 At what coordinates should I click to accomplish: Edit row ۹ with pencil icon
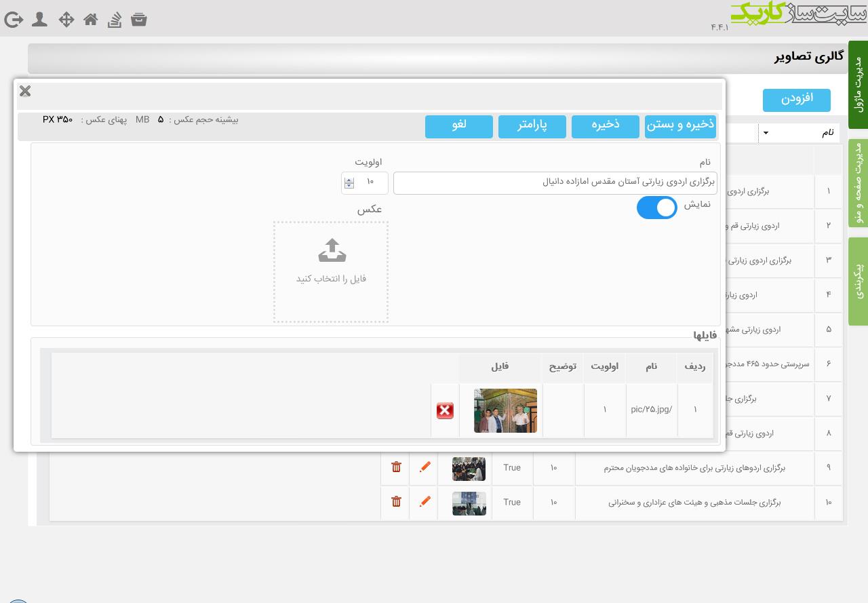tap(425, 467)
